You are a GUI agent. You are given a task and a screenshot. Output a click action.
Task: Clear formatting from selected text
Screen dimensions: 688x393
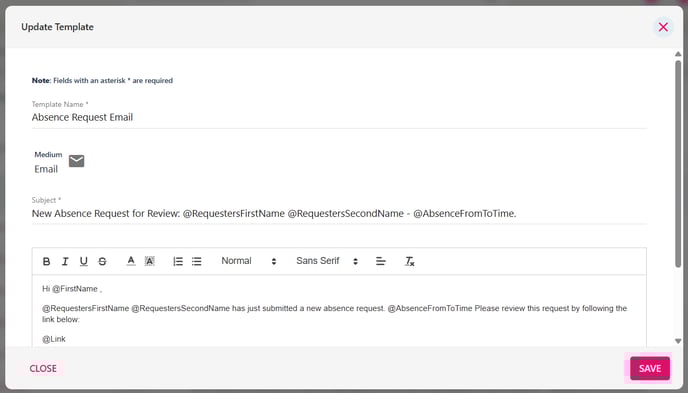coord(409,261)
